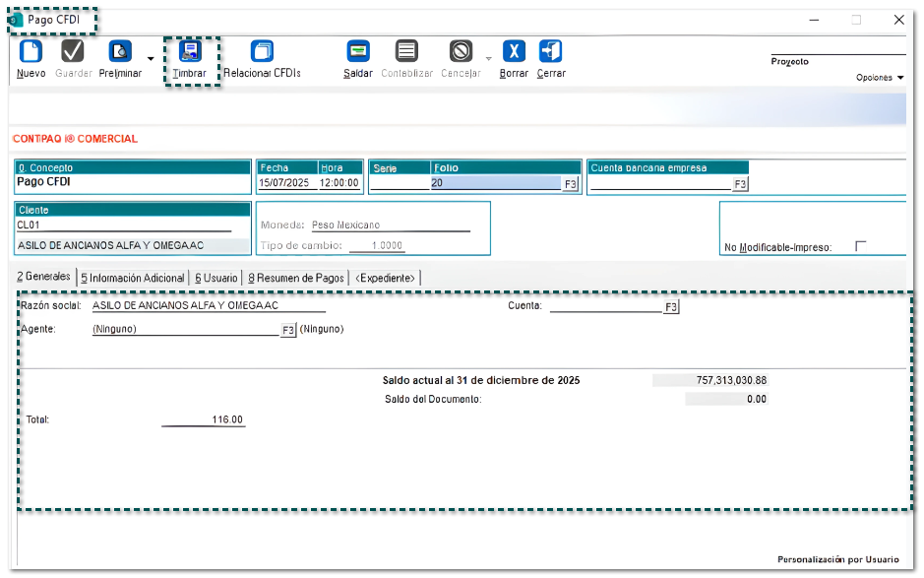Click the Nuevo document icon
The height and width of the screenshot is (578, 924).
point(31,51)
